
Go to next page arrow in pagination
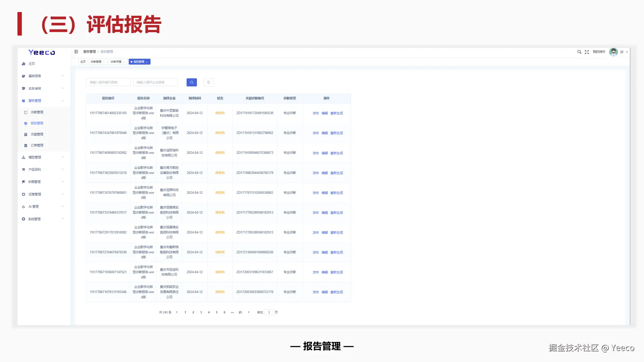[249, 312]
